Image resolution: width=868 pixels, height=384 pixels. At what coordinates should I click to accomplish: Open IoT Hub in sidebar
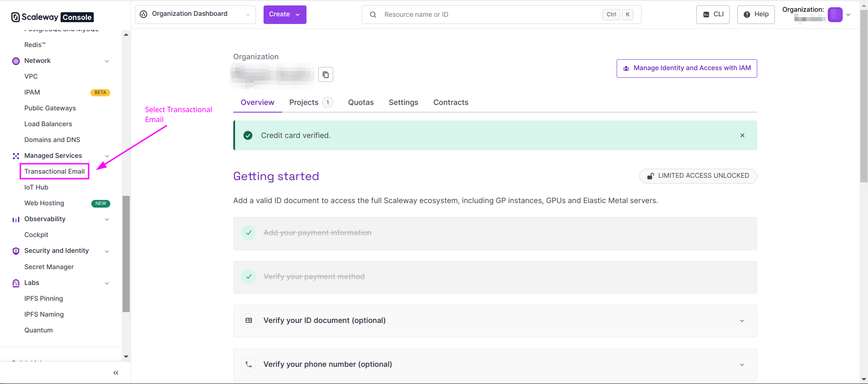[36, 187]
